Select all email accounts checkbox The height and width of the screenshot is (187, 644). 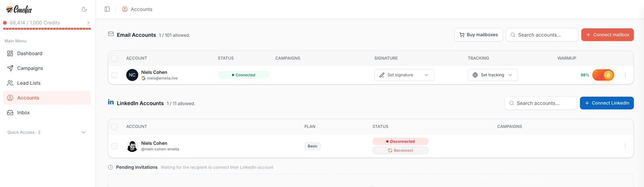114,58
